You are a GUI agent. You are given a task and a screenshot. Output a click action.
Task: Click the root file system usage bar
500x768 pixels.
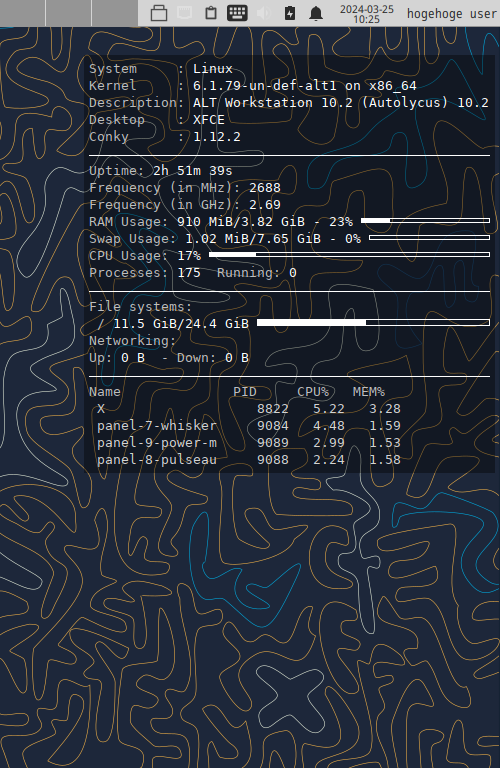pos(374,322)
